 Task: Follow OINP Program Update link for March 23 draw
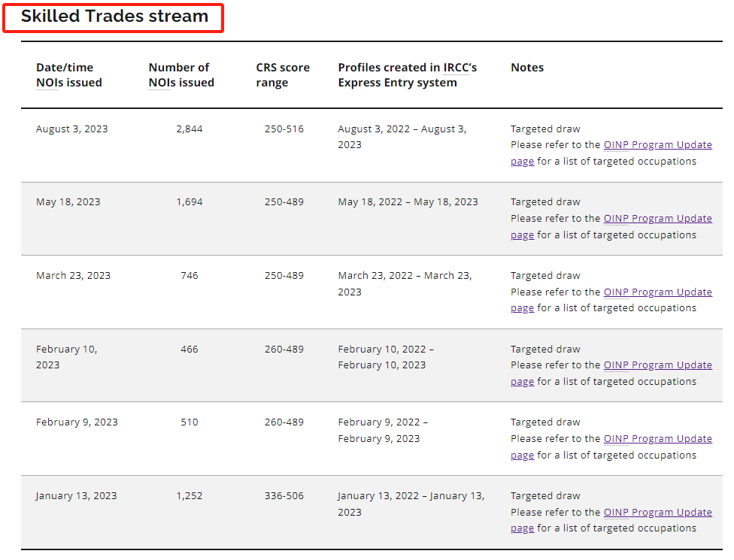[x=657, y=292]
